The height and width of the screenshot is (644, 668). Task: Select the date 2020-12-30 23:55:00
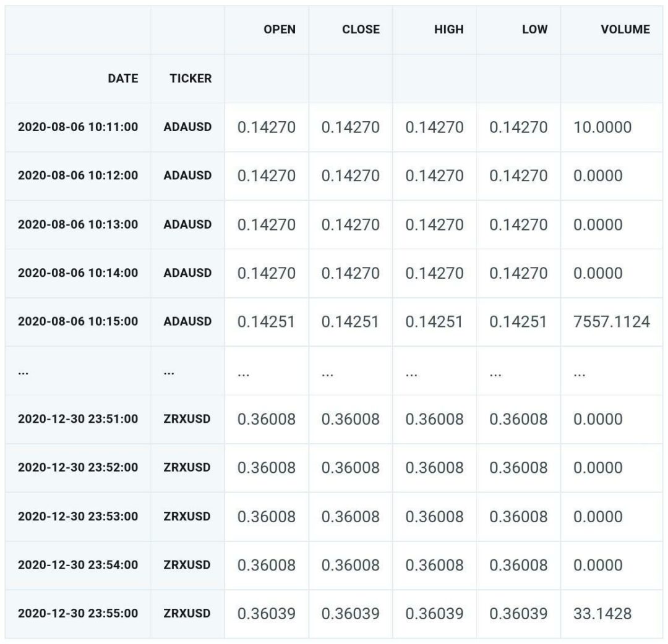click(78, 614)
